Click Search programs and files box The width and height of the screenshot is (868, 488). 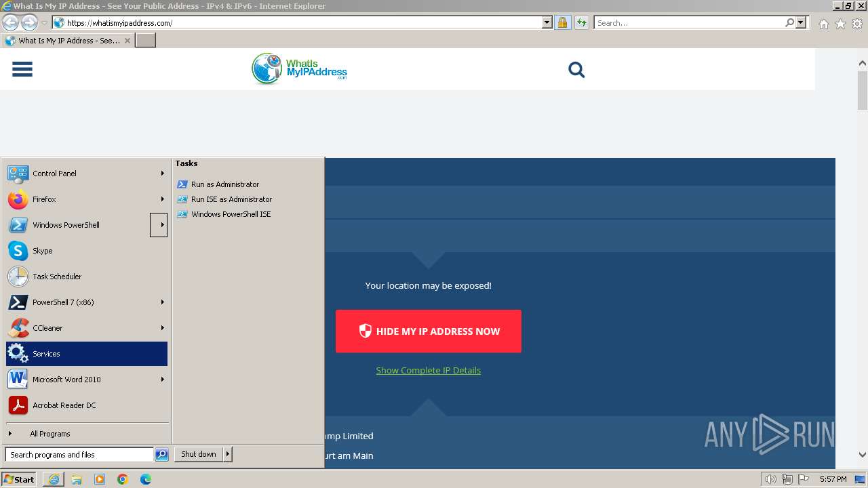(79, 455)
